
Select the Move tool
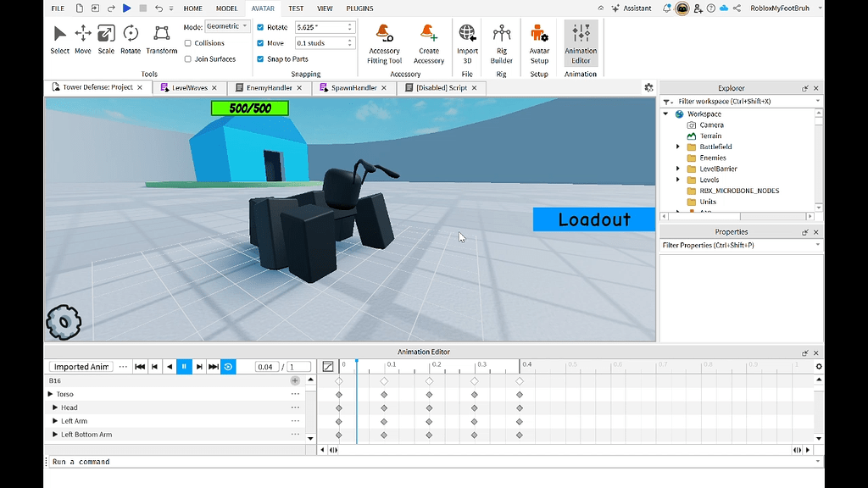pyautogui.click(x=82, y=38)
